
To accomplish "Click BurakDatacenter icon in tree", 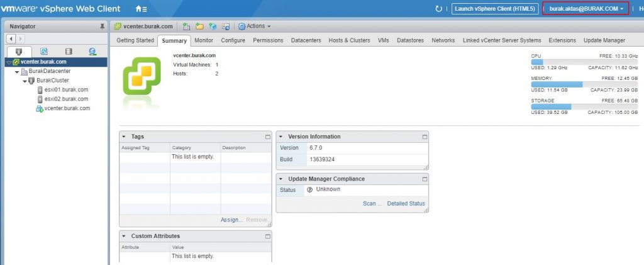I will tap(25, 72).
